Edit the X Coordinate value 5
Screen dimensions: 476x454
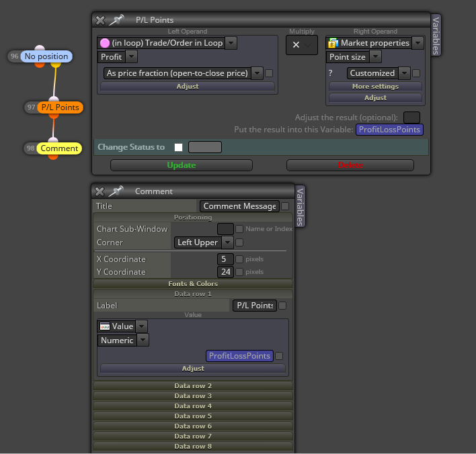pos(225,259)
